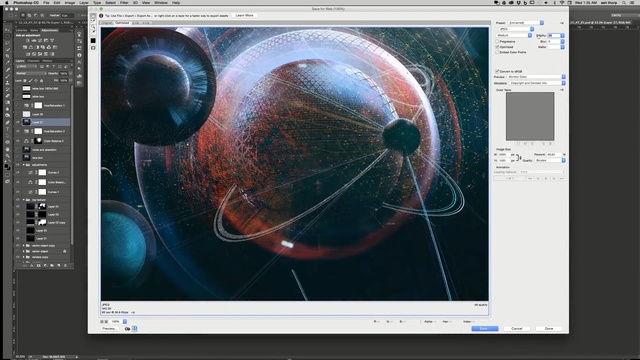Add a Brightness/Contrast adjustment from the Adjustments panel
The width and height of the screenshot is (640, 360).
point(28,40)
